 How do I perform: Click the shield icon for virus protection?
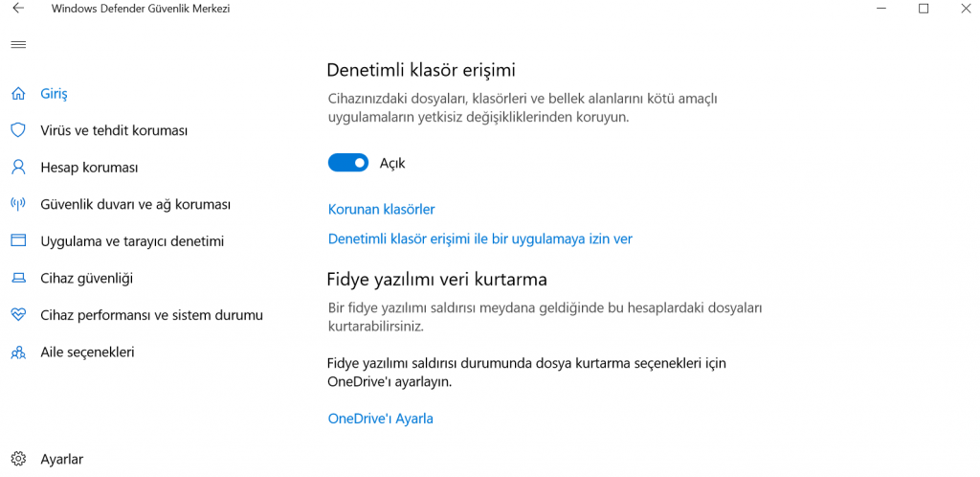coord(18,130)
